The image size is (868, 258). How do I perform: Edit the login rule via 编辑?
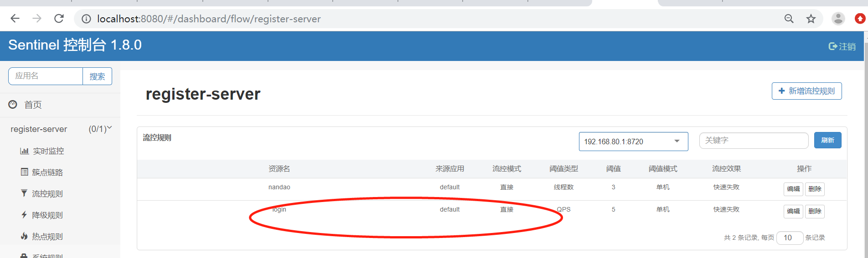coord(793,211)
